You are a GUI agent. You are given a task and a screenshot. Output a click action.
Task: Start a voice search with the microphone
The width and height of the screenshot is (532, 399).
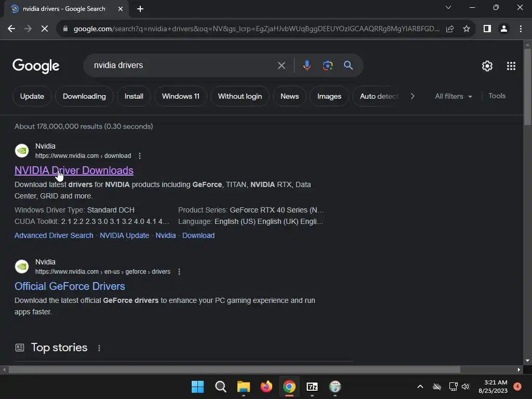coord(307,65)
